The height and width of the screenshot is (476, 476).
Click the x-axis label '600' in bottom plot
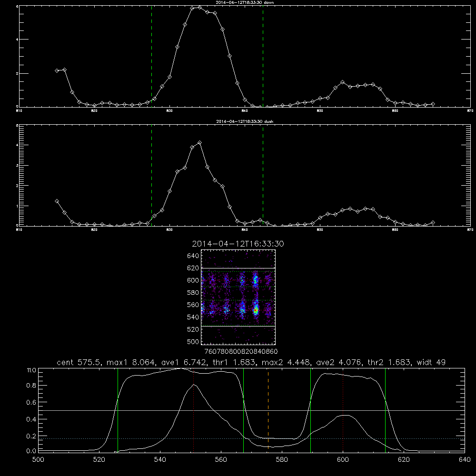point(343,460)
